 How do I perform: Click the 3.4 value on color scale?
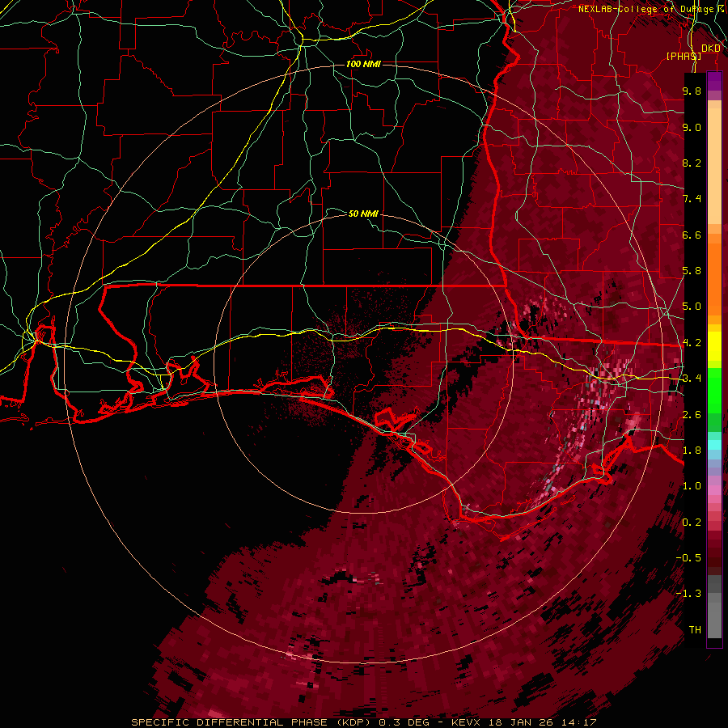692,379
